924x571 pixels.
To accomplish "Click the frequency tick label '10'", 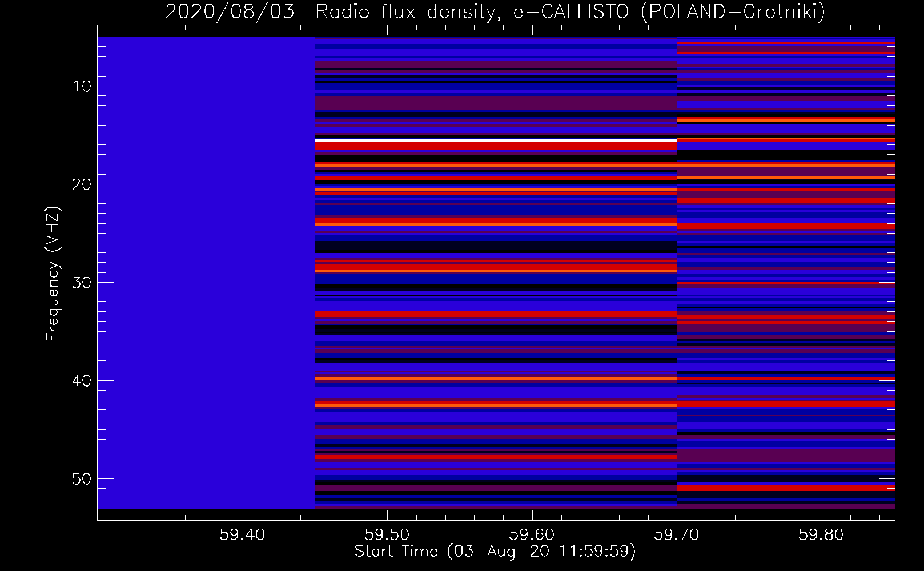I will (82, 86).
